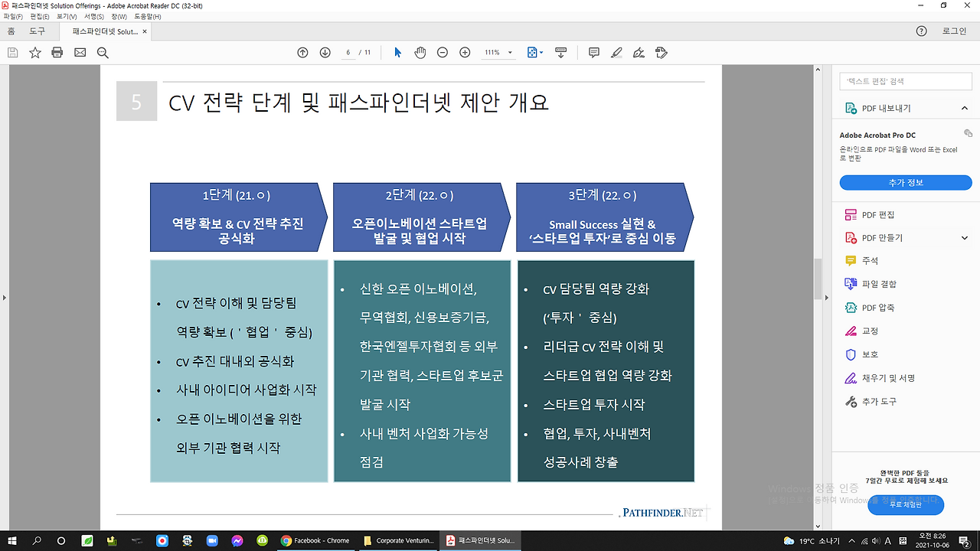Collapse the PDF 내보내기 section chevron
The image size is (980, 551).
tap(965, 109)
